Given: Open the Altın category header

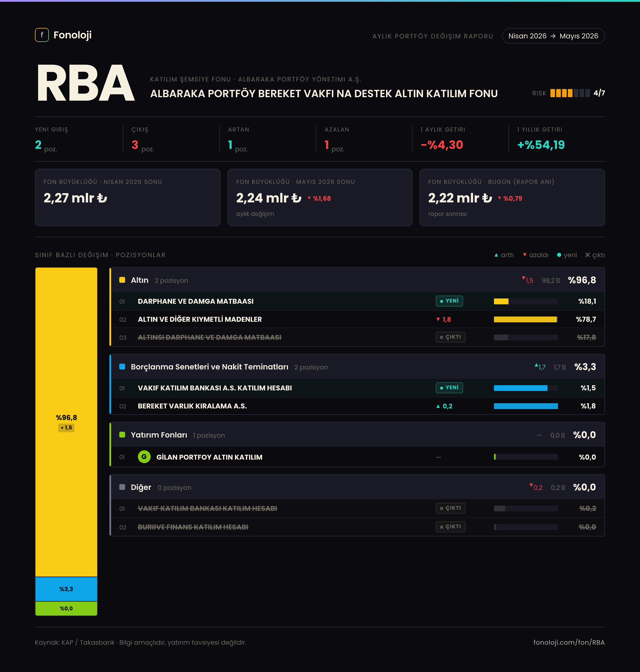Looking at the screenshot, I should [x=357, y=280].
